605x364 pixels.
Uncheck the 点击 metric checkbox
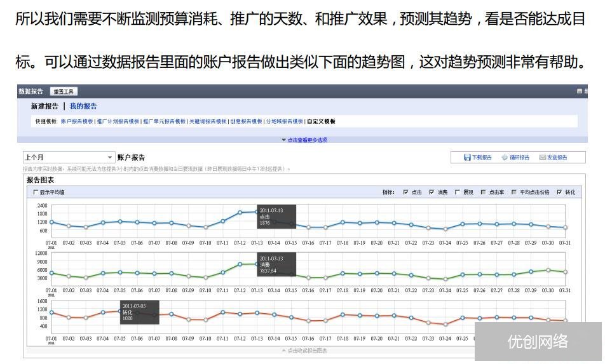(x=405, y=192)
